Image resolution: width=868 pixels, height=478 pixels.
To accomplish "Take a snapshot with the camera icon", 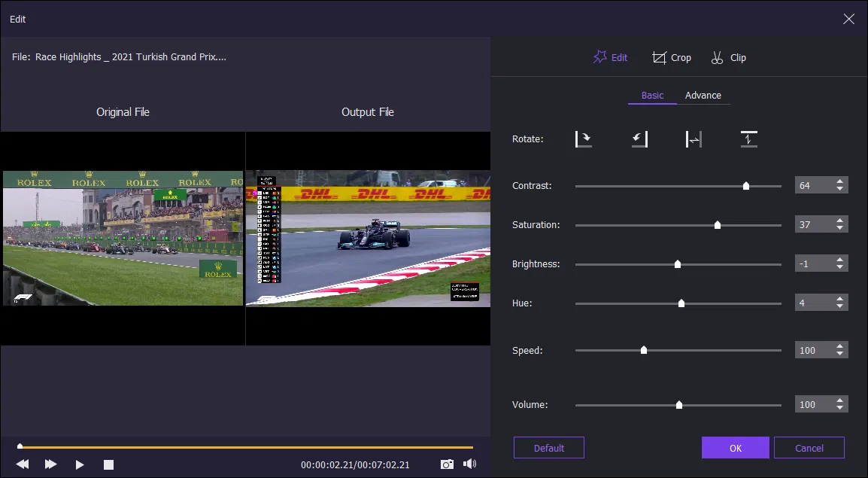I will pos(447,464).
